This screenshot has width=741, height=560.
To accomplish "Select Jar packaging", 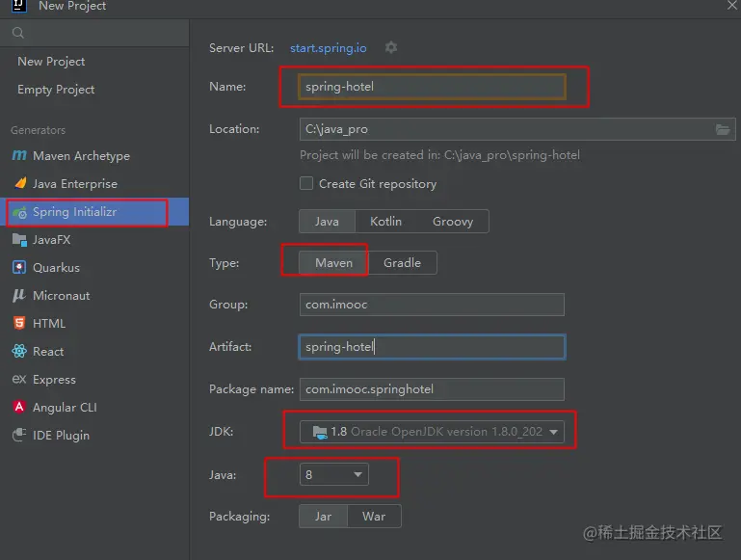I will pos(323,516).
